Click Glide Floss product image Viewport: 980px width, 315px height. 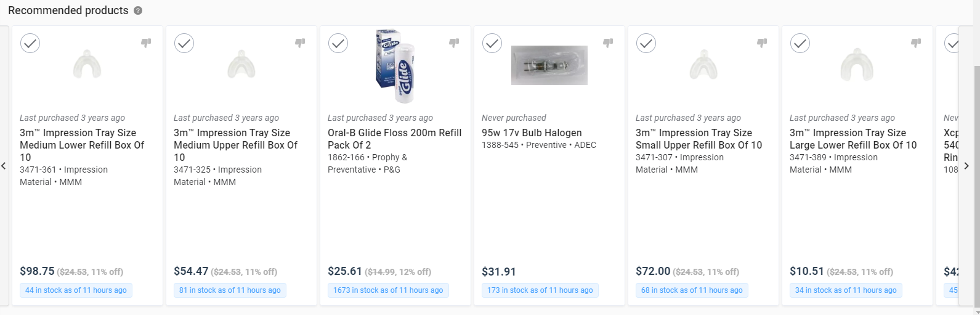click(395, 66)
